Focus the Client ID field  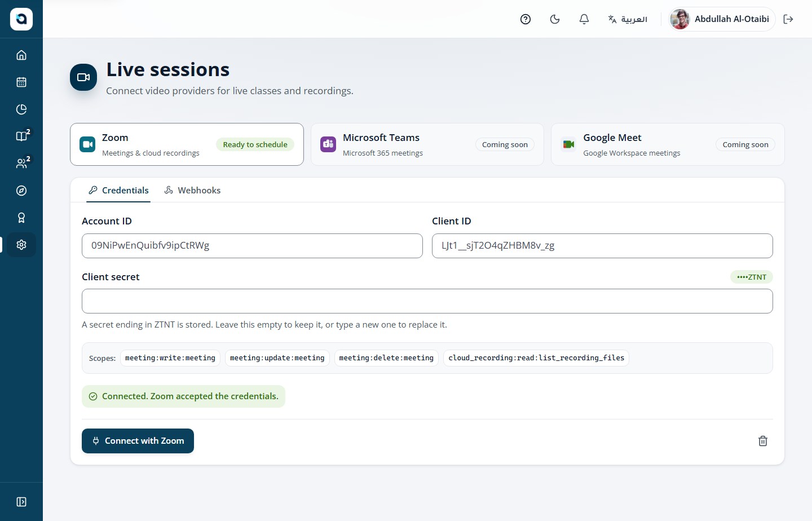[x=602, y=246]
